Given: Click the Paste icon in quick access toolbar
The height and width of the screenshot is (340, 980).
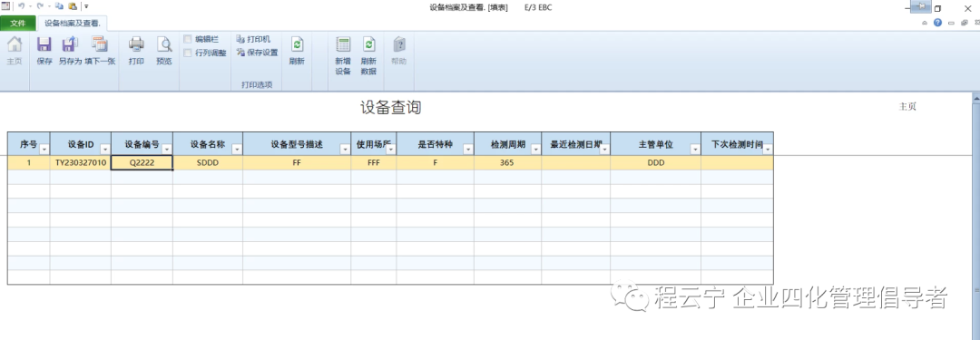Looking at the screenshot, I should point(73,6).
